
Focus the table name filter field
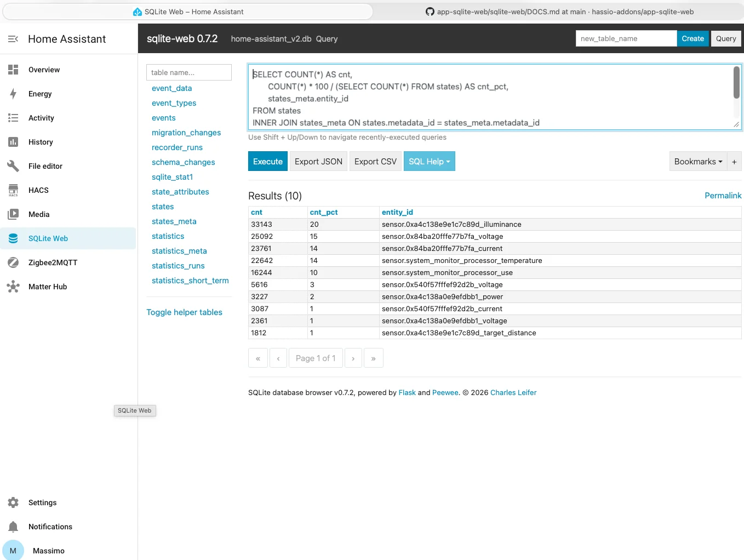(189, 72)
